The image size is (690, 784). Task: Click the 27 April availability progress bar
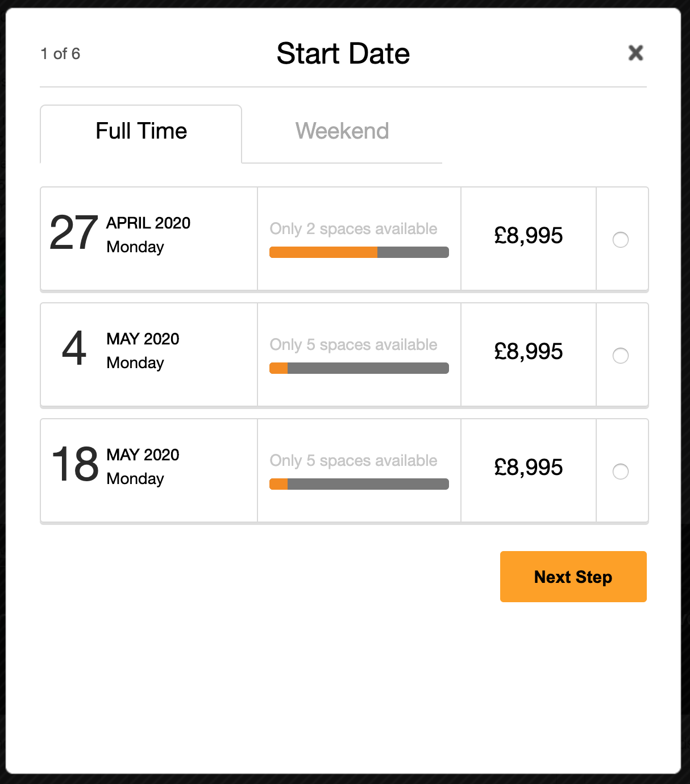click(x=359, y=252)
